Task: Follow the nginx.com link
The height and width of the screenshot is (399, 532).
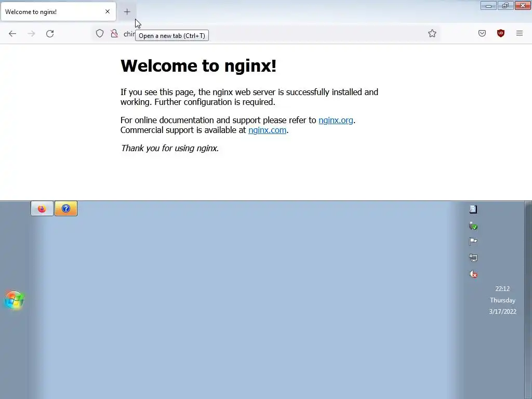Action: [x=268, y=130]
